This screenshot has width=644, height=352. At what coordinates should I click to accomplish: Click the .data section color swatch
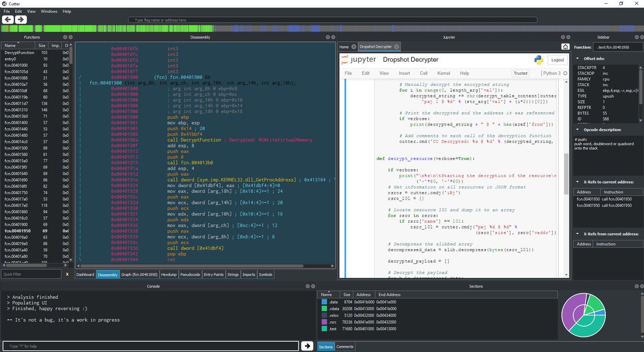324,303
